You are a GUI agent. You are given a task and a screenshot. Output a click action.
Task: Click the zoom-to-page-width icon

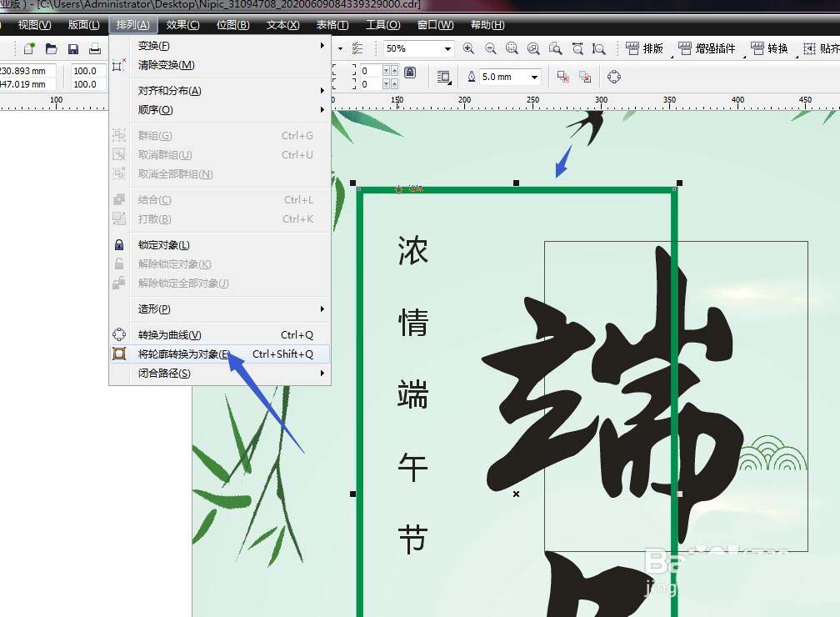point(577,48)
